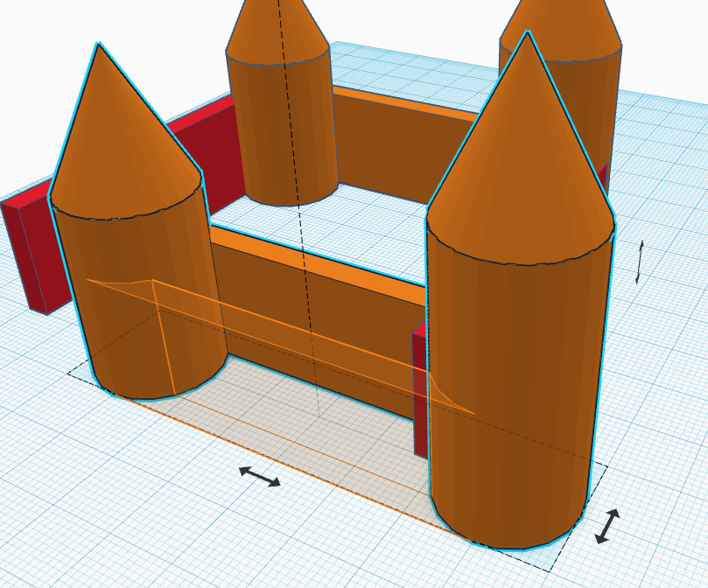This screenshot has height=588, width=708.
Task: Select the large diagonal double-headed arrow handle
Action: click(607, 526)
